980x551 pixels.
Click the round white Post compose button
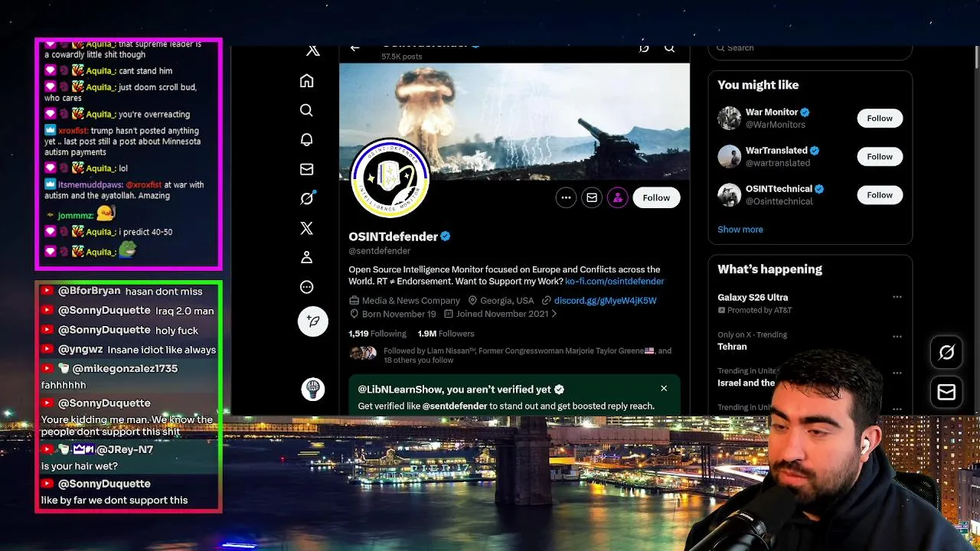point(312,321)
